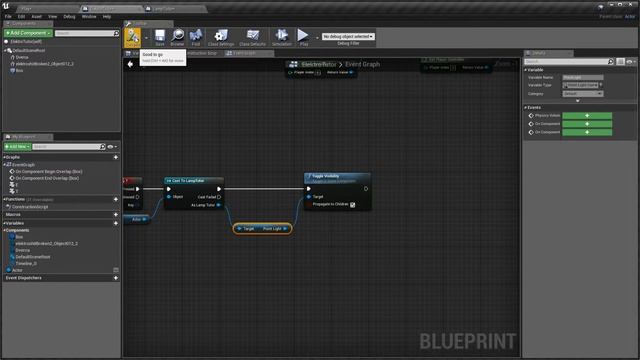640x360 pixels.
Task: Open the Details property matrix grid icon
Action: pos(620,62)
